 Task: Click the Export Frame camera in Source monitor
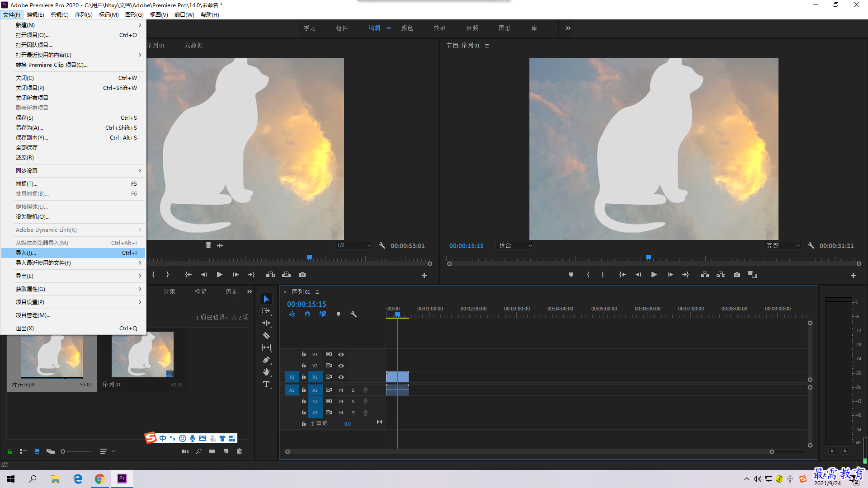pyautogui.click(x=302, y=275)
